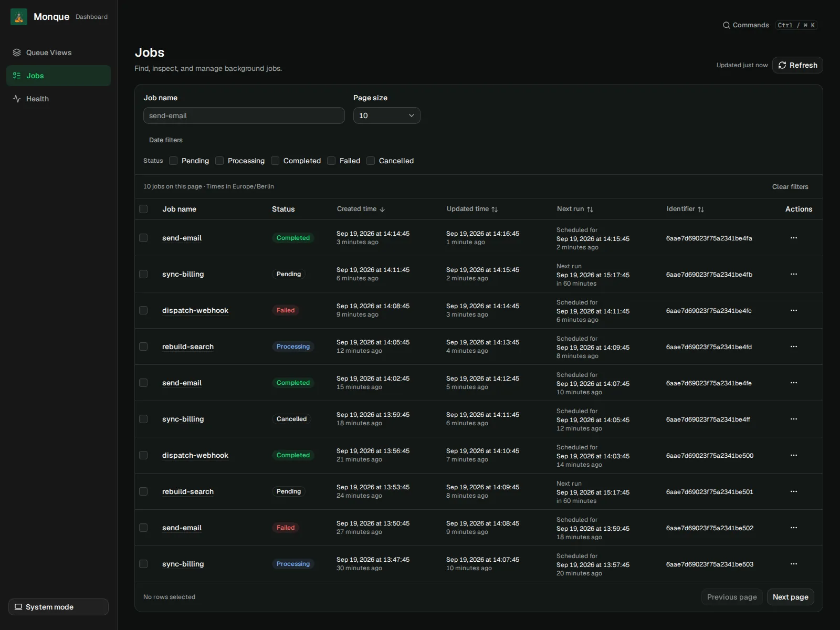The width and height of the screenshot is (840, 630).
Task: Sort by Created time arrow icon
Action: (382, 209)
